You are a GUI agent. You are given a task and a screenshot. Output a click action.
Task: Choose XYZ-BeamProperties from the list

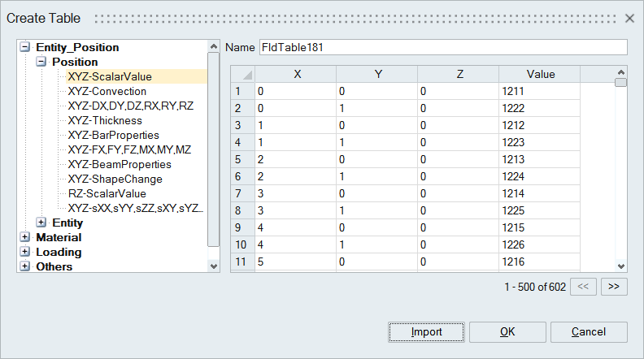coord(120,165)
